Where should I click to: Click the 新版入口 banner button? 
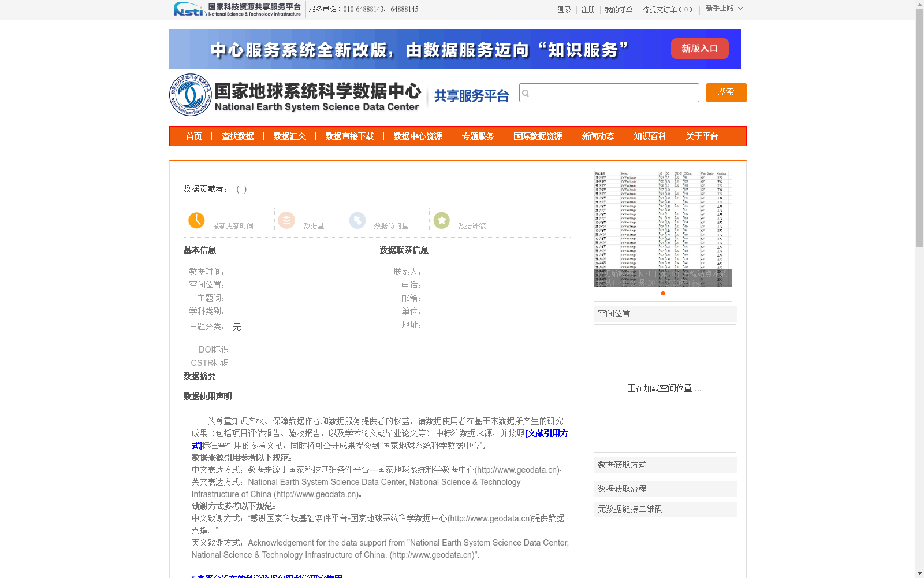tap(699, 49)
